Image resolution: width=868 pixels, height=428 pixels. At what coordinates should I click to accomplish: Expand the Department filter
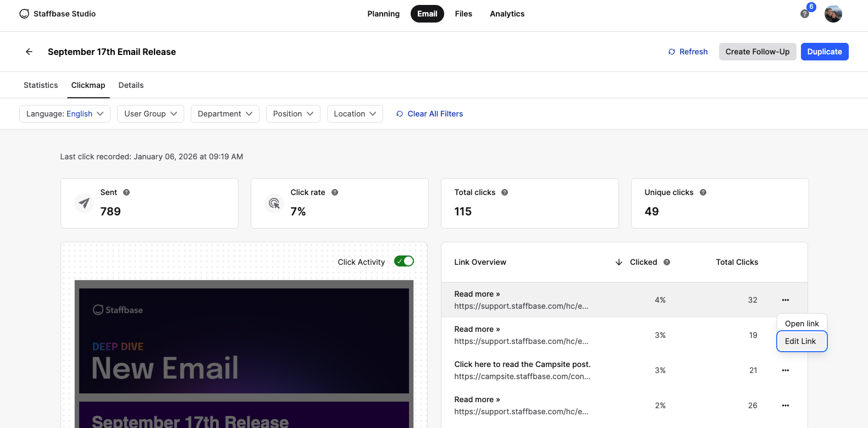(225, 114)
